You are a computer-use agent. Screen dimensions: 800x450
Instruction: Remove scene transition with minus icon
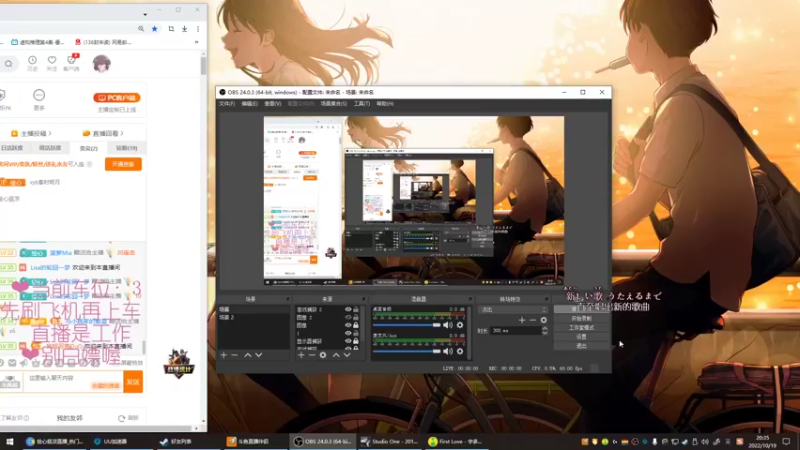[x=533, y=320]
